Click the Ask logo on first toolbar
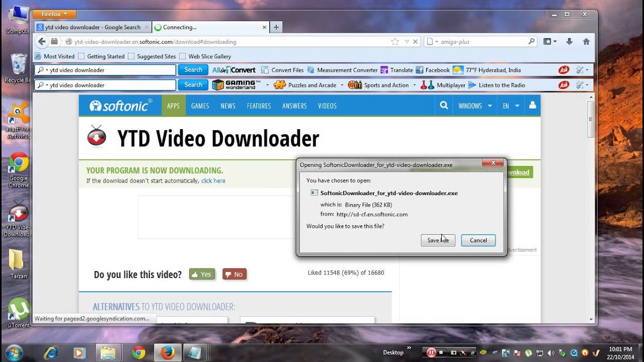The height and width of the screenshot is (362, 644). [564, 70]
